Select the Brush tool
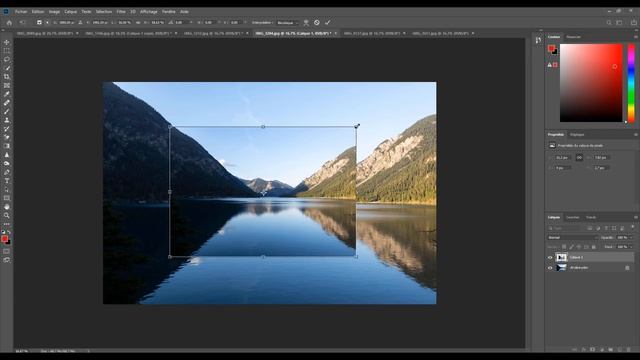This screenshot has height=360, width=640. tap(7, 111)
